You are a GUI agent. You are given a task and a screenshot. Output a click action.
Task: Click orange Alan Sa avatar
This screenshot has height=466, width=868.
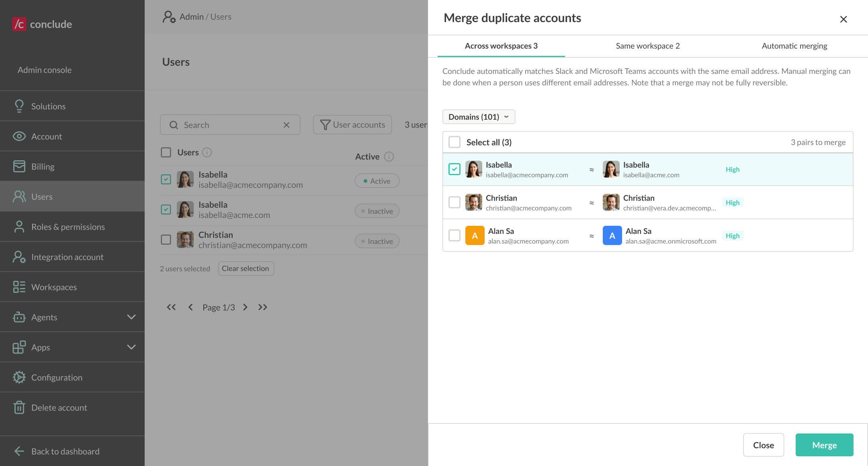[x=475, y=235]
